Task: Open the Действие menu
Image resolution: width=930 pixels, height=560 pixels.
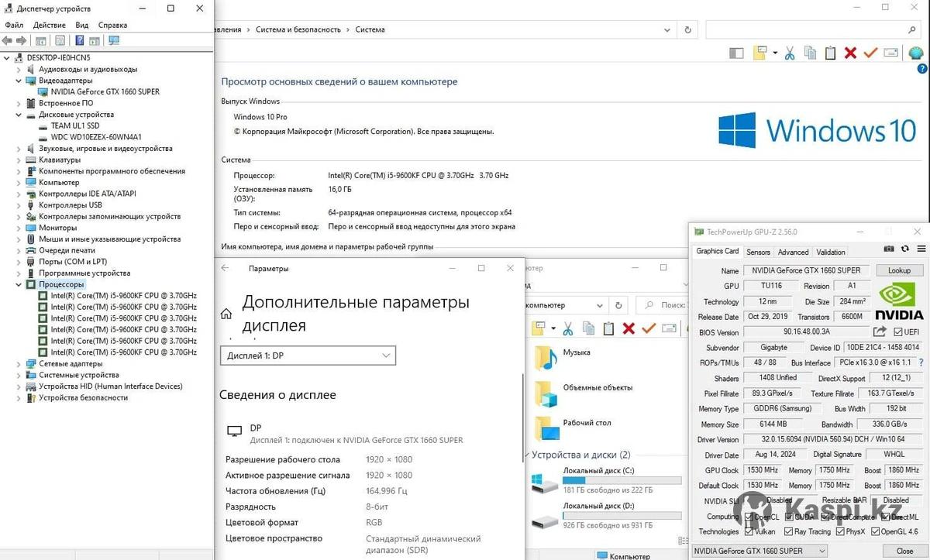Action: (49, 25)
